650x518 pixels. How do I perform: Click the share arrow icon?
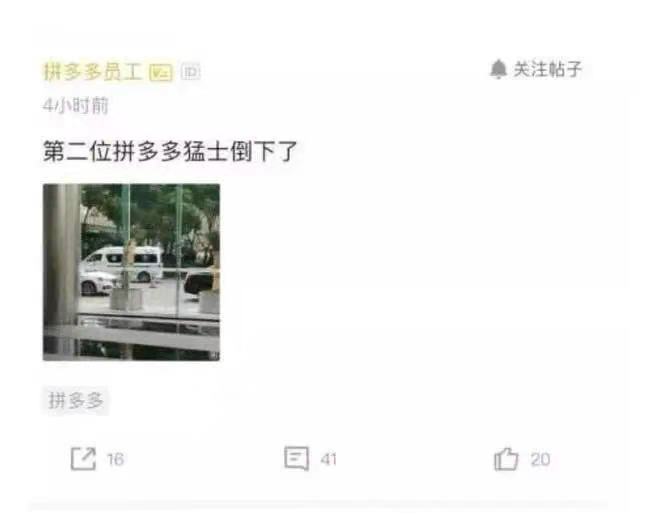pos(83,459)
